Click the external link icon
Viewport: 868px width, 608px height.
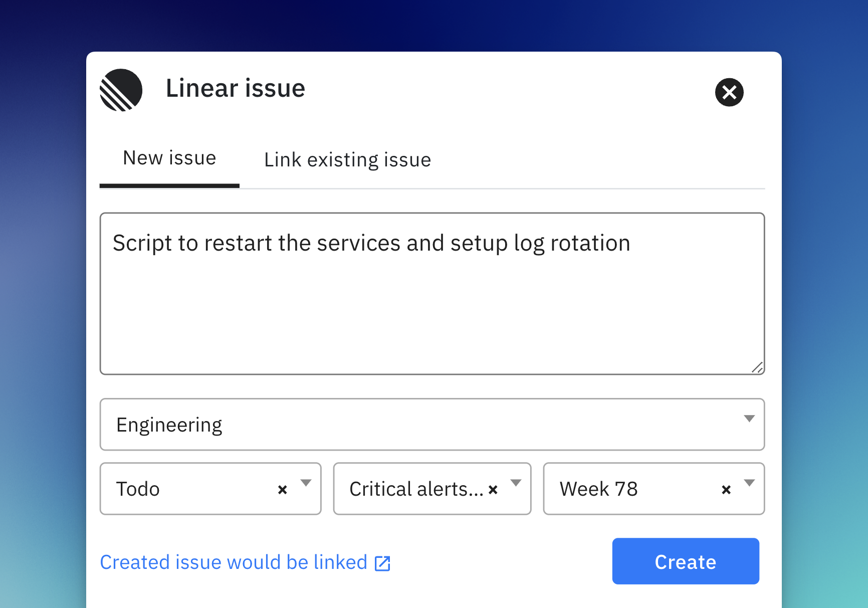[x=382, y=563]
